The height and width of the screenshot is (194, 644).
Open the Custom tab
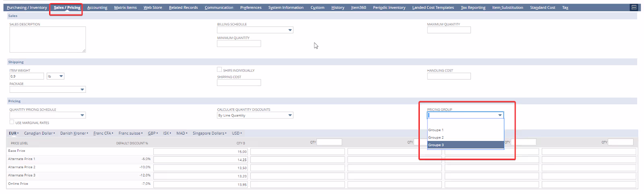click(317, 8)
